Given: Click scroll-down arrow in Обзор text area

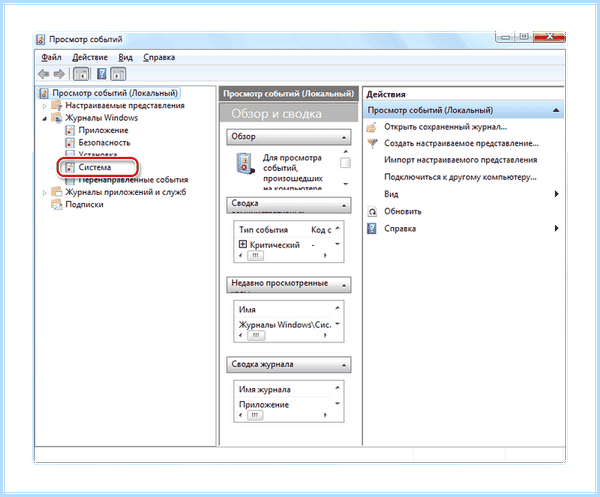Looking at the screenshot, I should [x=346, y=184].
